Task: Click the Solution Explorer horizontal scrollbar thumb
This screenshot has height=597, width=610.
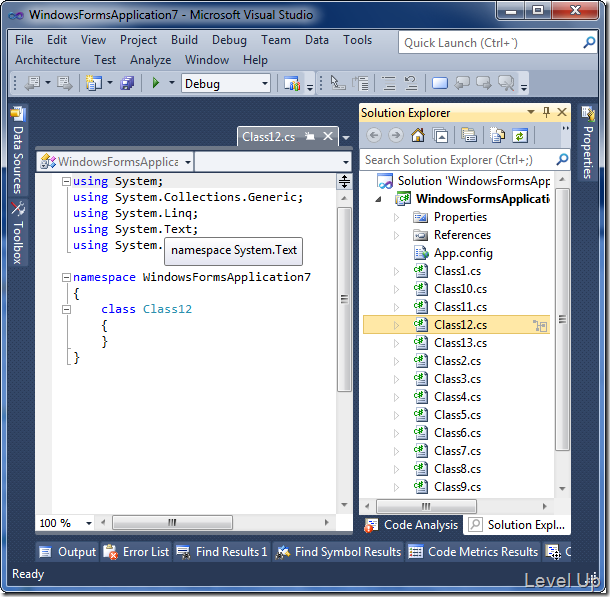Action: point(426,506)
